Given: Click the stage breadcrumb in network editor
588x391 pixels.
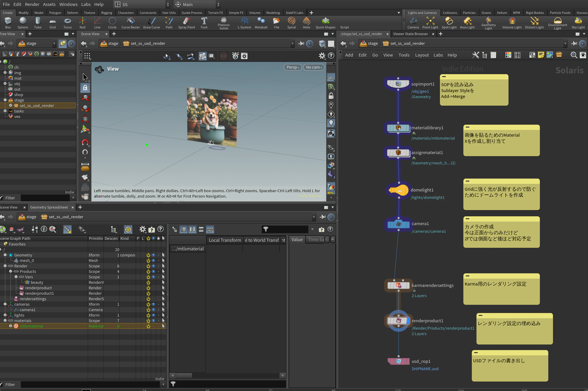Looking at the screenshot, I should coord(369,43).
